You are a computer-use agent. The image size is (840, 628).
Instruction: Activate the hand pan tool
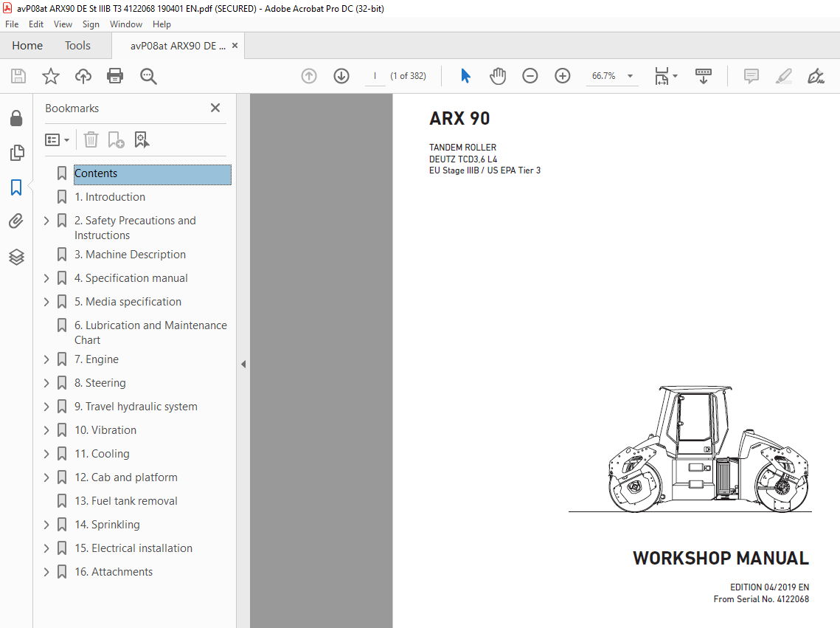[x=498, y=76]
